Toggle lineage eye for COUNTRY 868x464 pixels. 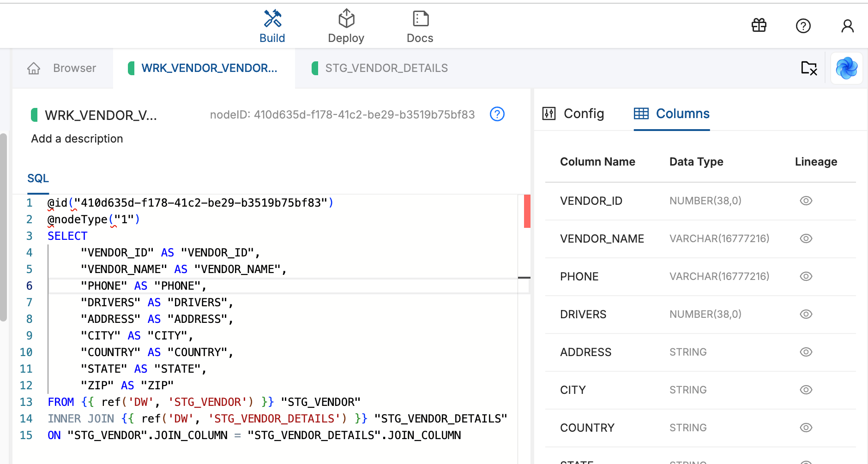pos(806,428)
